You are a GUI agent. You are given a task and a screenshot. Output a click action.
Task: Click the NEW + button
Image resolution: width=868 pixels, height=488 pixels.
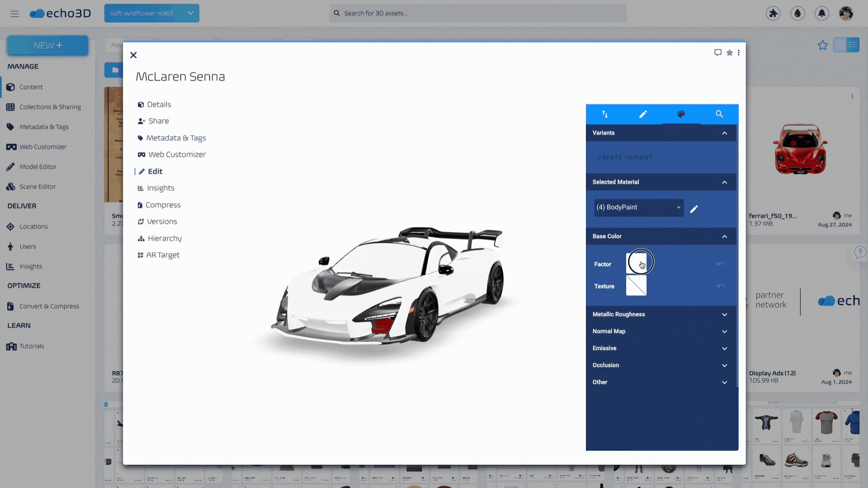point(47,46)
